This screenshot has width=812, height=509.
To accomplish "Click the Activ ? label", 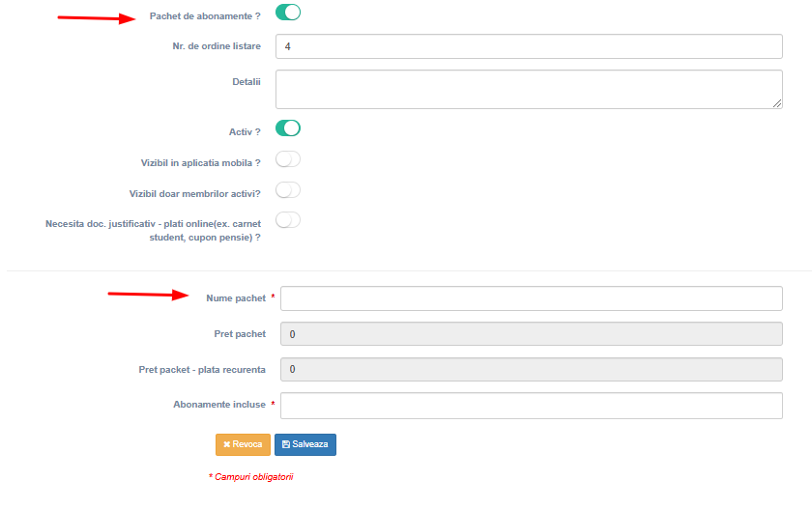I will point(245,132).
